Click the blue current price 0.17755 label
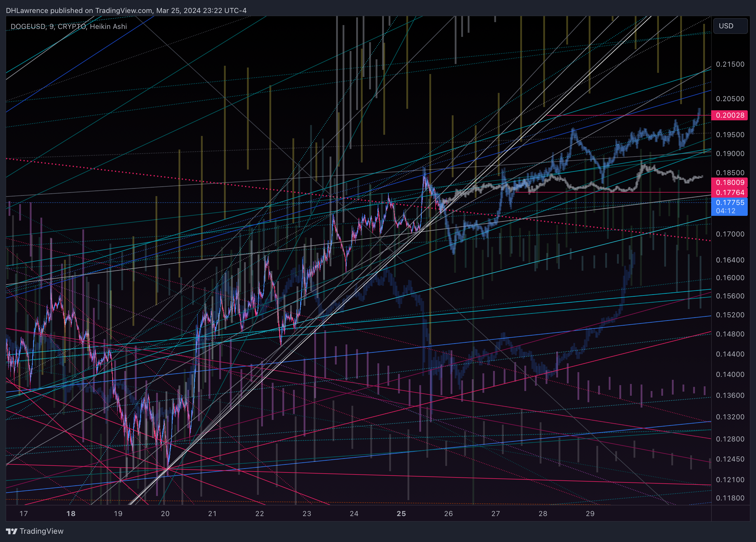 point(729,206)
